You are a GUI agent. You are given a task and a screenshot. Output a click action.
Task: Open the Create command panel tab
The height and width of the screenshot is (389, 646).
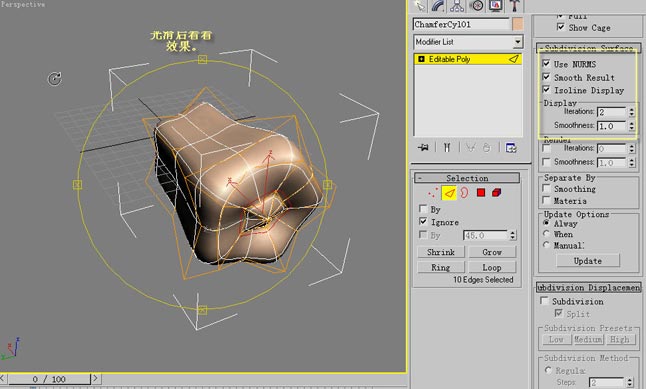click(420, 5)
